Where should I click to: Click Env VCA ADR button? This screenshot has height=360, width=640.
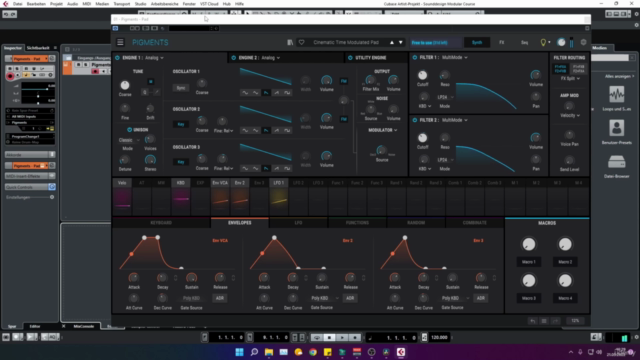point(220,298)
